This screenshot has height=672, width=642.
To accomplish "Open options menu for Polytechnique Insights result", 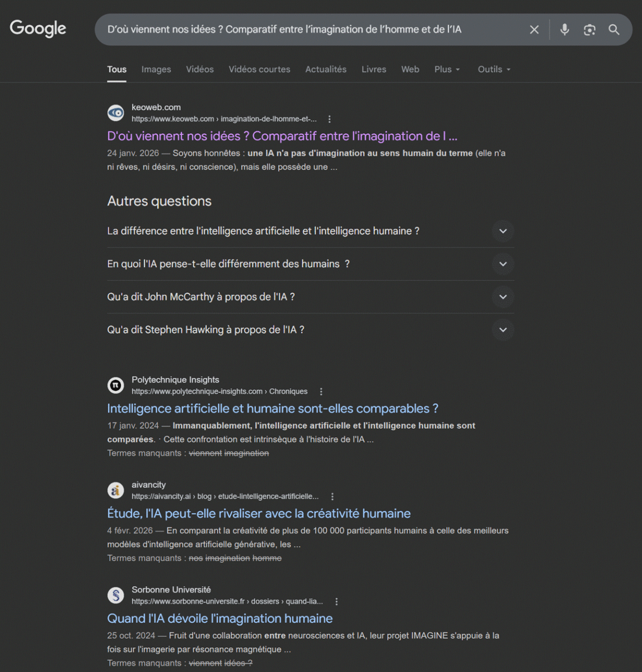I will click(321, 392).
